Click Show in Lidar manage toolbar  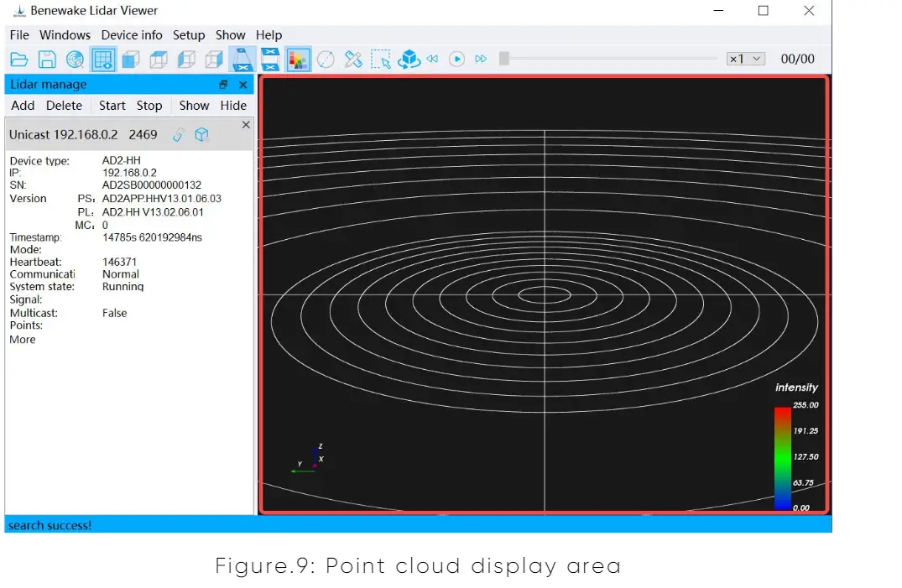pos(194,106)
